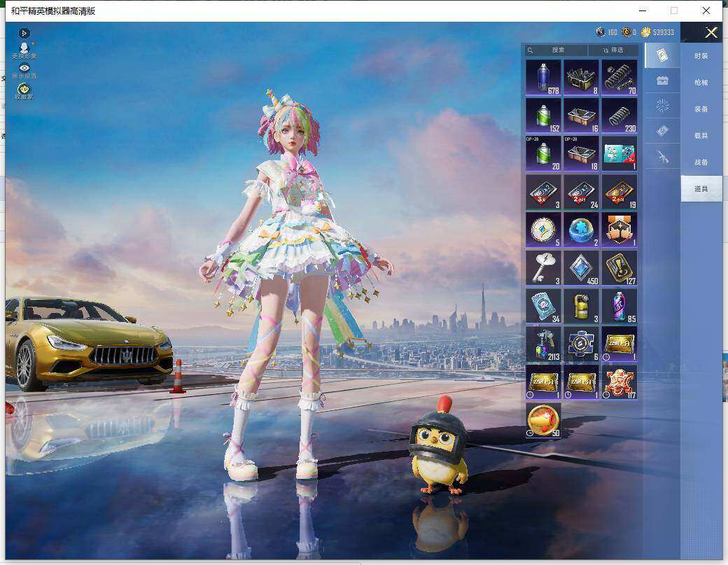Image resolution: width=728 pixels, height=565 pixels.
Task: Pick the blue puzzle globe item
Action: (581, 230)
